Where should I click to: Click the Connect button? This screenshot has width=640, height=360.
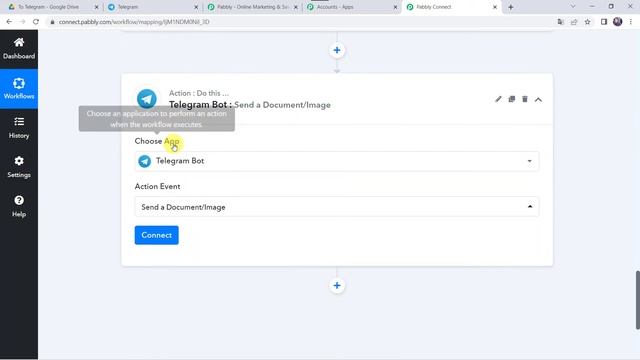156,235
